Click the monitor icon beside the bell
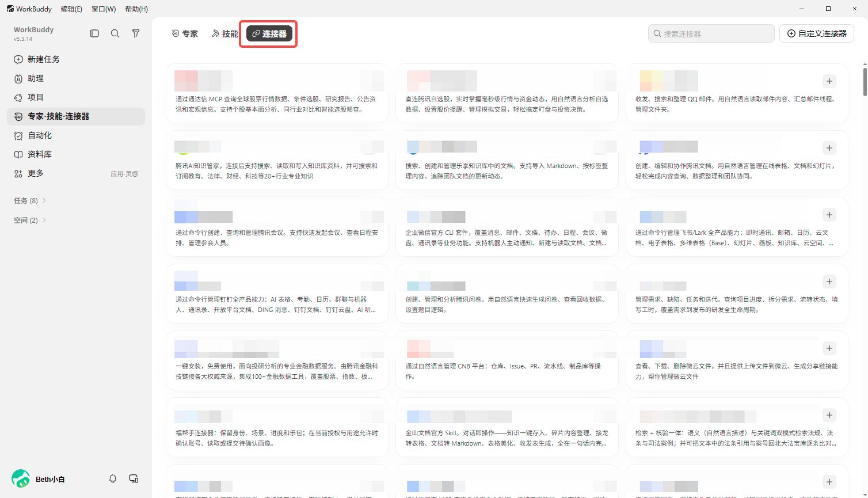The height and width of the screenshot is (498, 868). click(134, 478)
